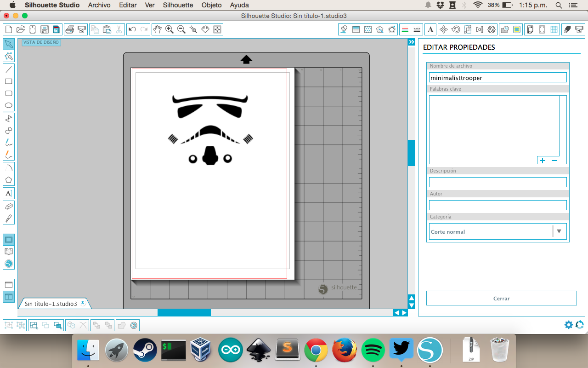
Task: Zoom in with the plus magnifier
Action: [x=170, y=29]
